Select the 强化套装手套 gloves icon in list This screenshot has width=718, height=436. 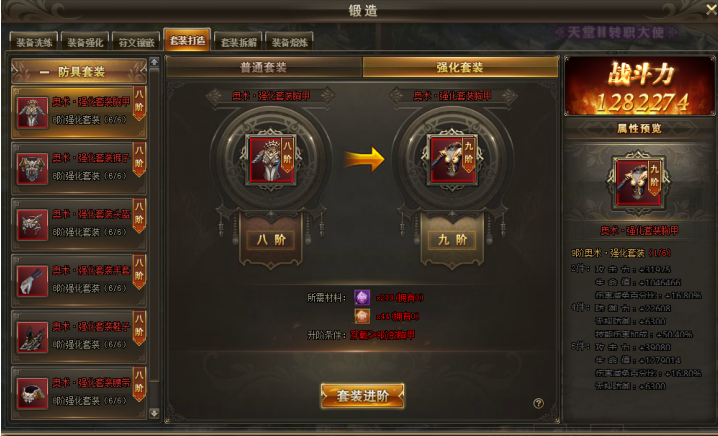(32, 281)
